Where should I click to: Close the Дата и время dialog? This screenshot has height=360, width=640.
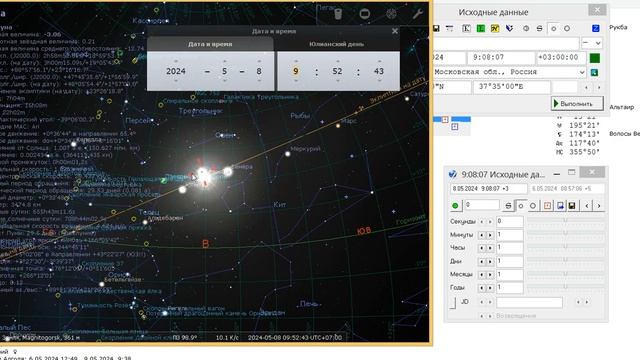click(395, 31)
